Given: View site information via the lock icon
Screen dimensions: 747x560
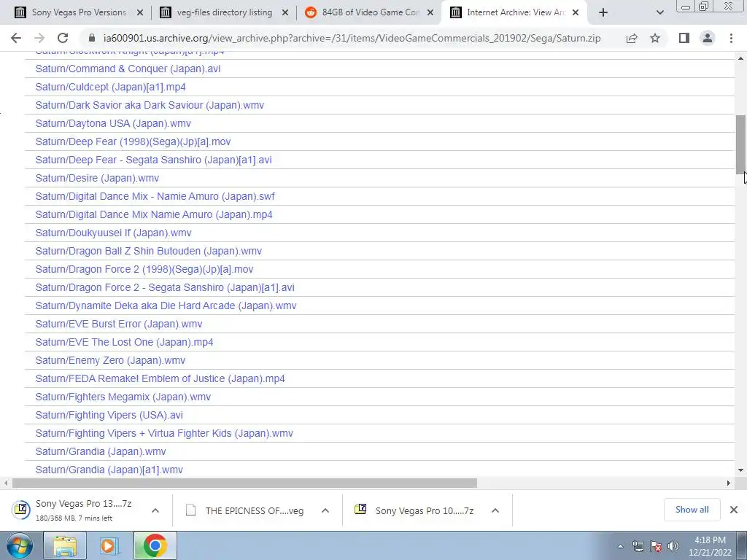Looking at the screenshot, I should [x=91, y=38].
